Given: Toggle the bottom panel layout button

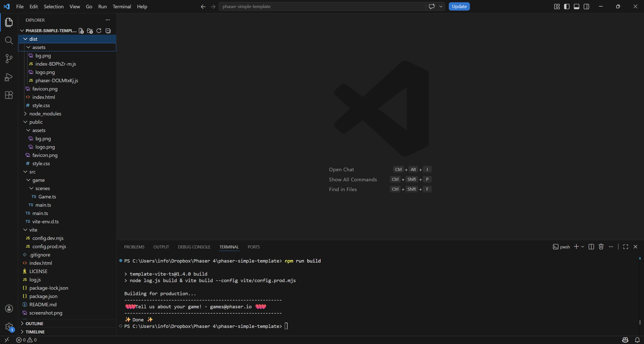Looking at the screenshot, I should 576,7.
